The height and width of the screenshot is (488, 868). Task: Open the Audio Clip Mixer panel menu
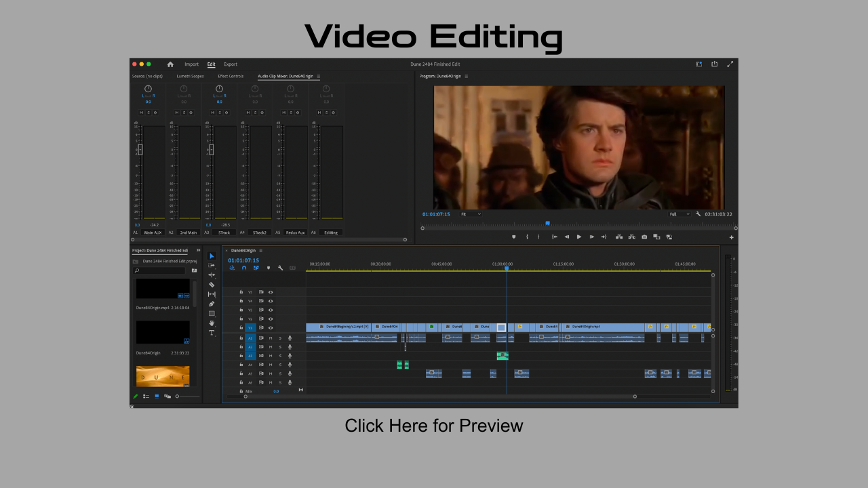(x=319, y=77)
